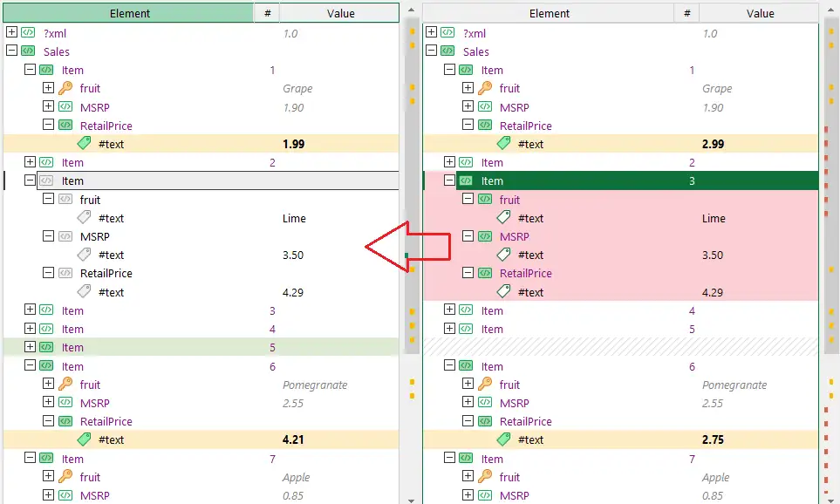Click element icon of Item 2, right pane
The width and height of the screenshot is (840, 504).
pos(466,162)
